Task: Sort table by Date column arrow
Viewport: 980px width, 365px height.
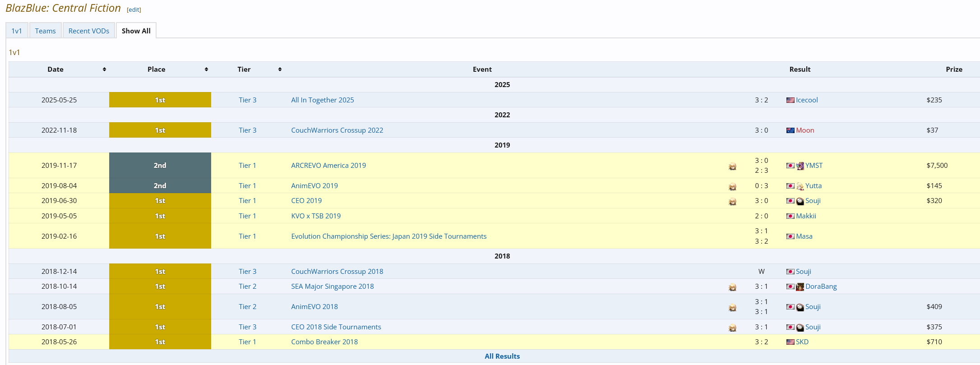Action: coord(104,69)
